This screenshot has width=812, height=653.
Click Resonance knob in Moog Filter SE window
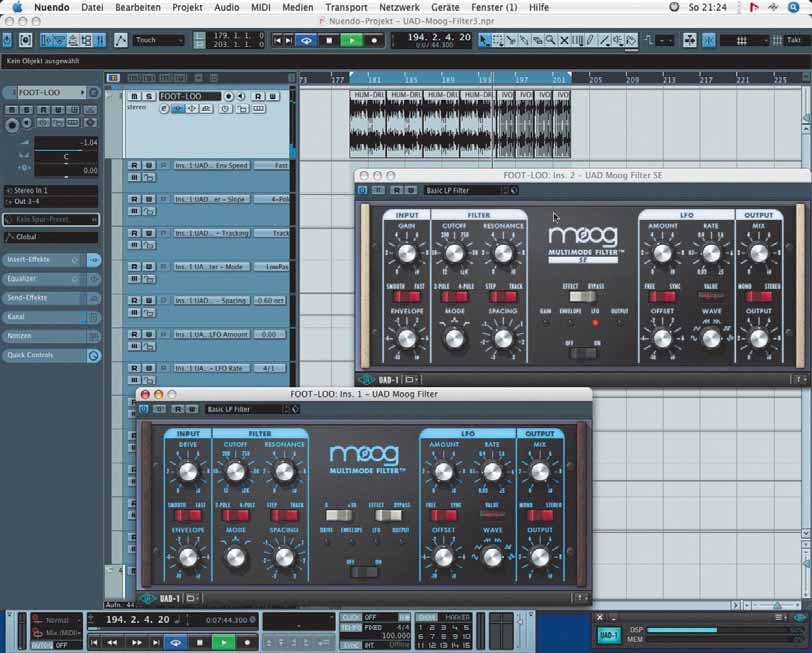click(x=503, y=253)
